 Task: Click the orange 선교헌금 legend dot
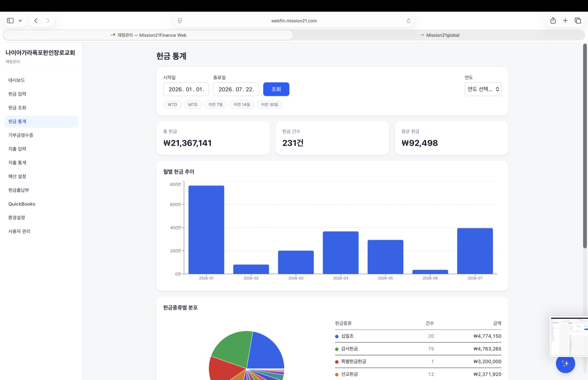click(x=337, y=374)
